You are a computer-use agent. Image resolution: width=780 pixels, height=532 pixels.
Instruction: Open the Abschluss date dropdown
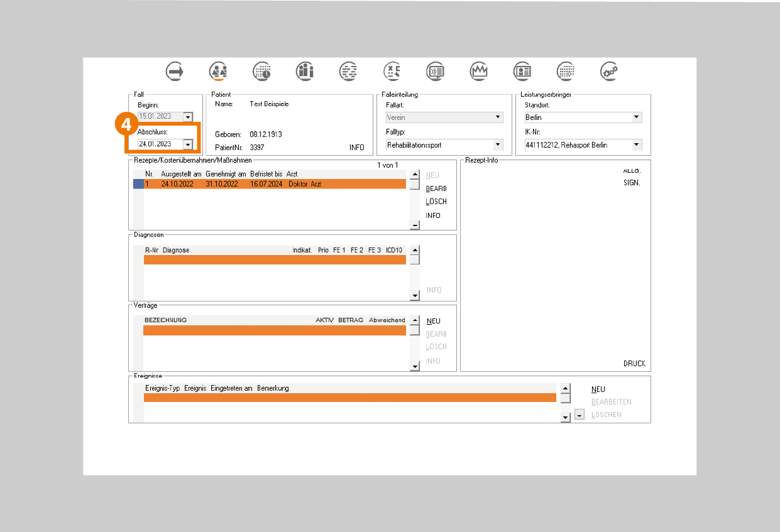coord(187,144)
